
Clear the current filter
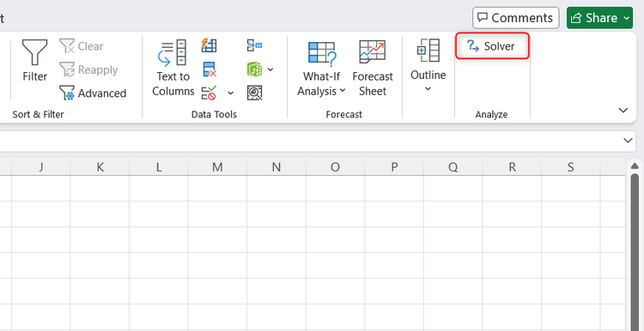click(x=82, y=46)
